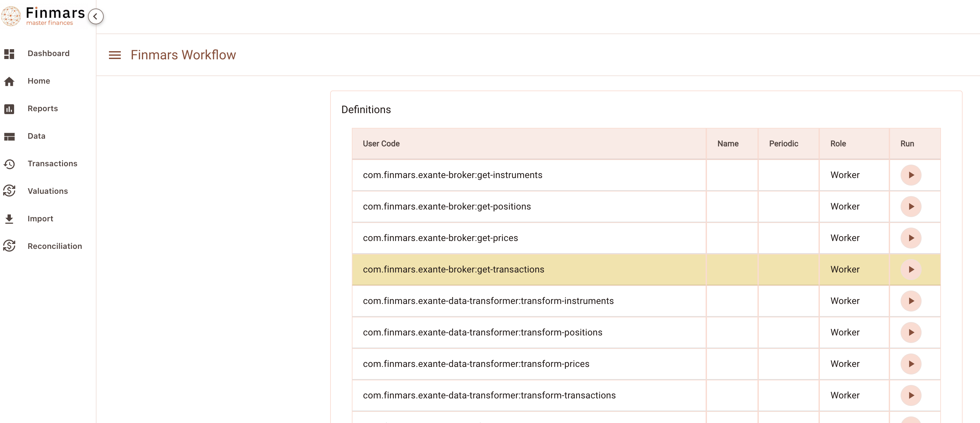Click the Data table icon
Viewport: 980px width, 423px height.
click(9, 136)
